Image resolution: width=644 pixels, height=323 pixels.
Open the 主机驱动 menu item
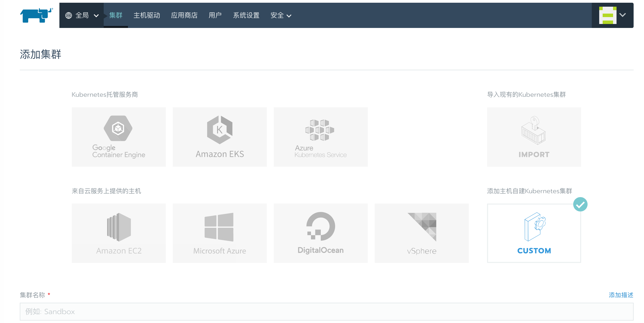(147, 15)
